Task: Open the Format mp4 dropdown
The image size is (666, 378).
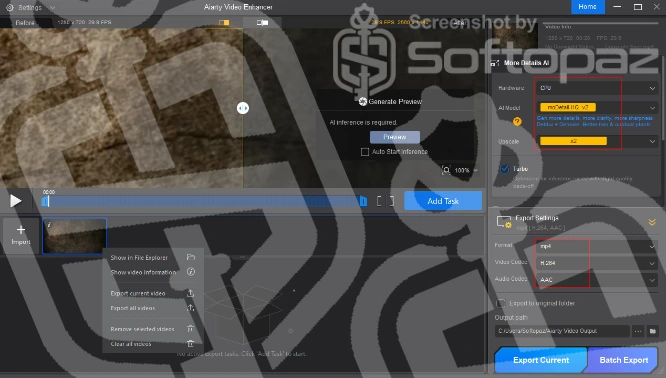Action: [x=597, y=246]
